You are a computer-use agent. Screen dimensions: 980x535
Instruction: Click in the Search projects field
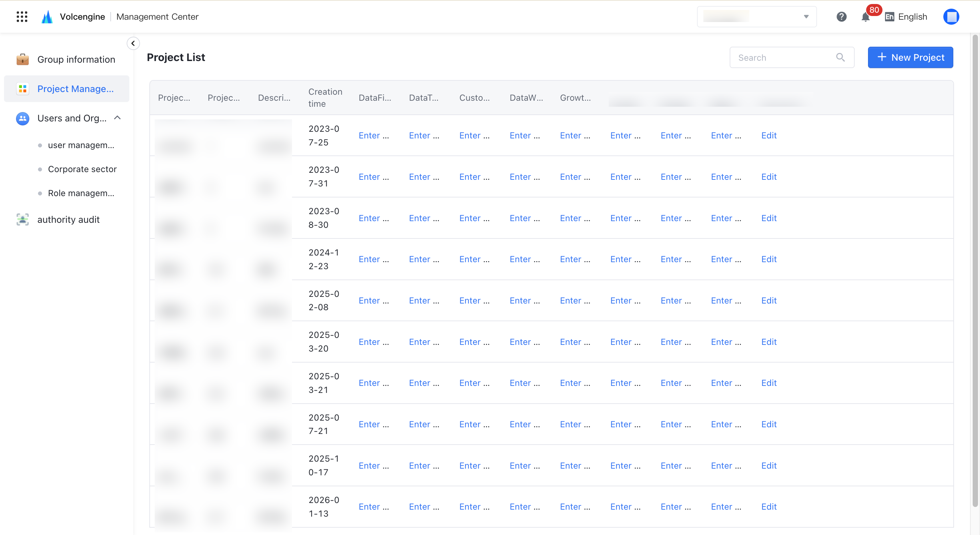pos(792,57)
